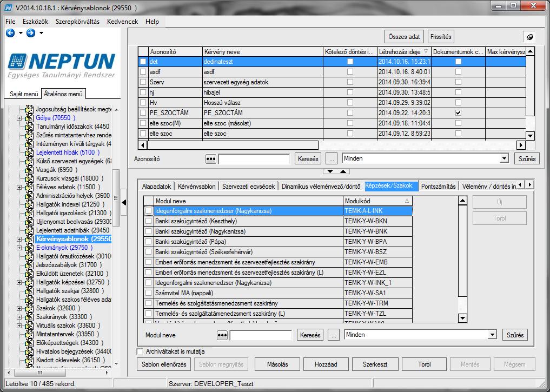Click the Azonosító search input field
The image size is (550, 392).
click(254, 159)
